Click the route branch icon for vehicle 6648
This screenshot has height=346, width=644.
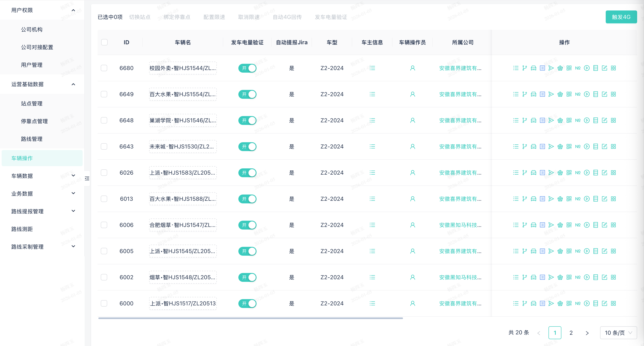click(524, 120)
